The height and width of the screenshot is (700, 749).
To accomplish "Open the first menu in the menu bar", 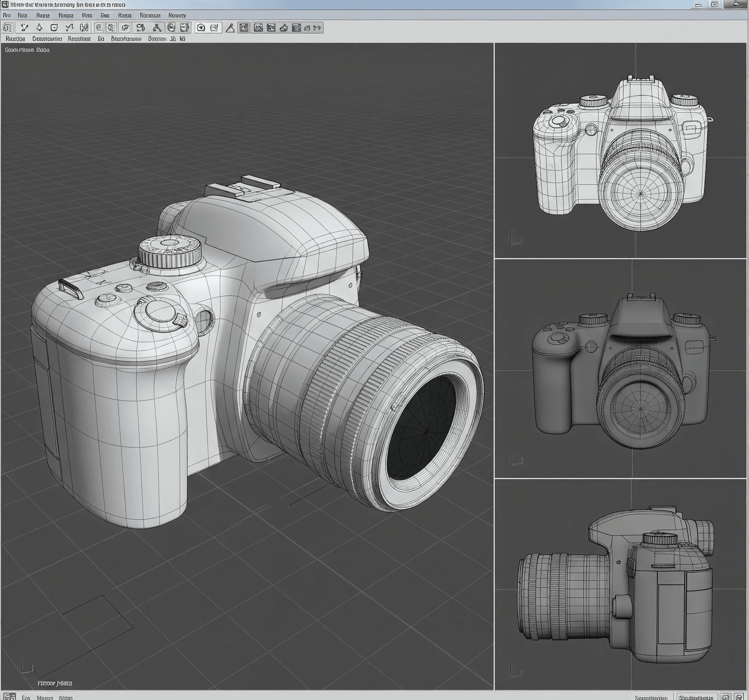I will [x=7, y=15].
